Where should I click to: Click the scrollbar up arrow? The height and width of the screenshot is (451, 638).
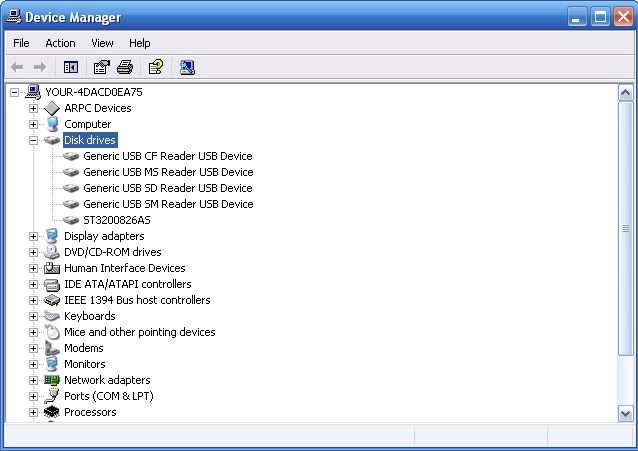625,93
